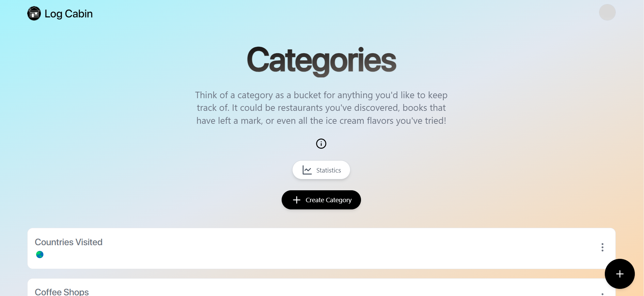
Task: Click the info circle icon
Action: [321, 144]
